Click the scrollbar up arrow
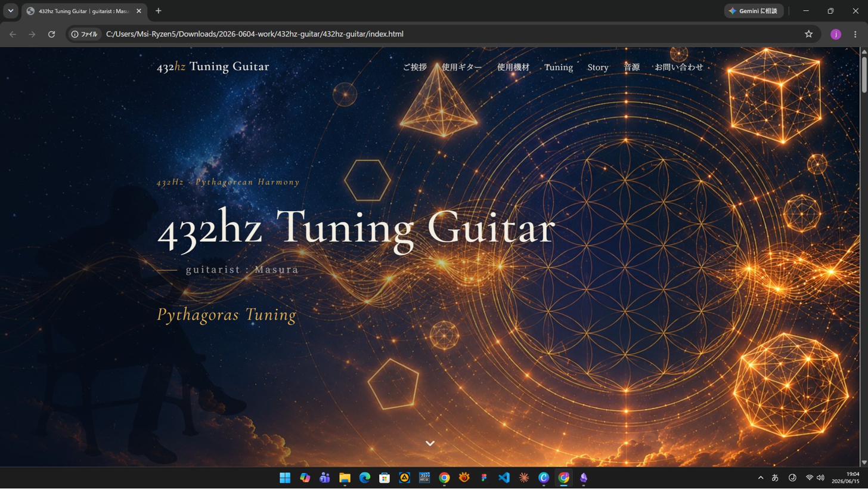 pyautogui.click(x=864, y=52)
